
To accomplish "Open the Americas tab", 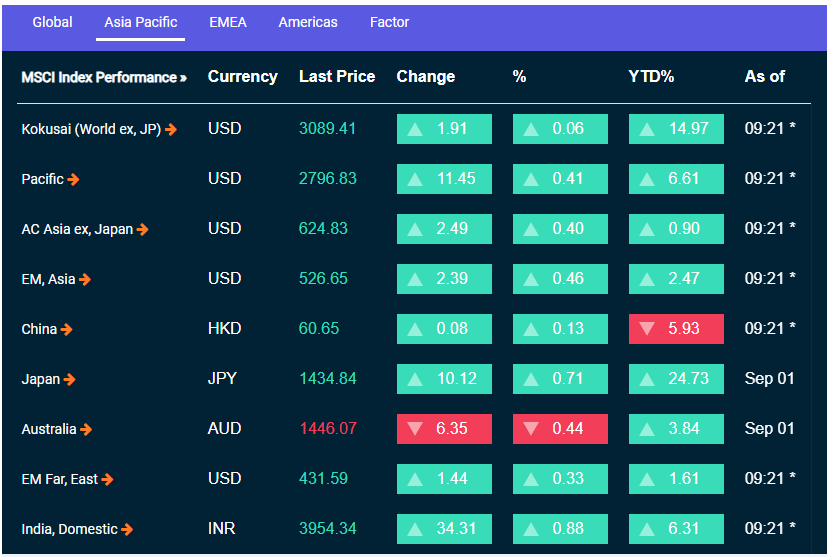I will [x=308, y=22].
